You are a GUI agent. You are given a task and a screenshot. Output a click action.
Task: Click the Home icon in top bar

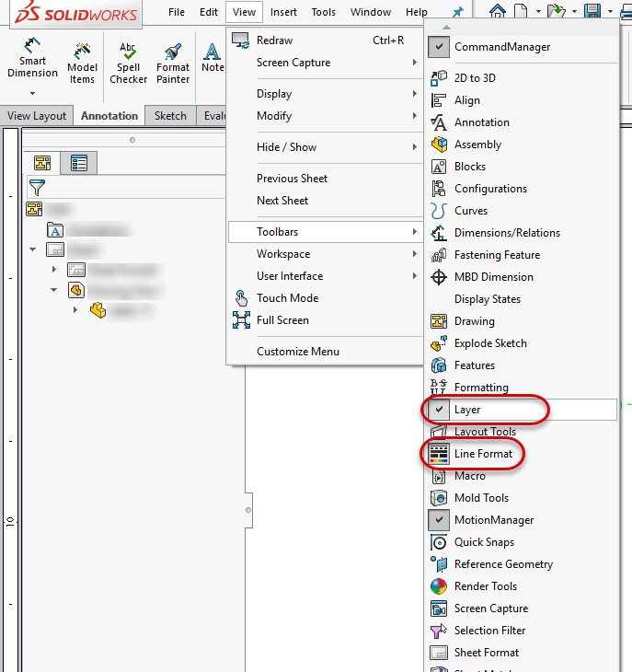(x=497, y=11)
